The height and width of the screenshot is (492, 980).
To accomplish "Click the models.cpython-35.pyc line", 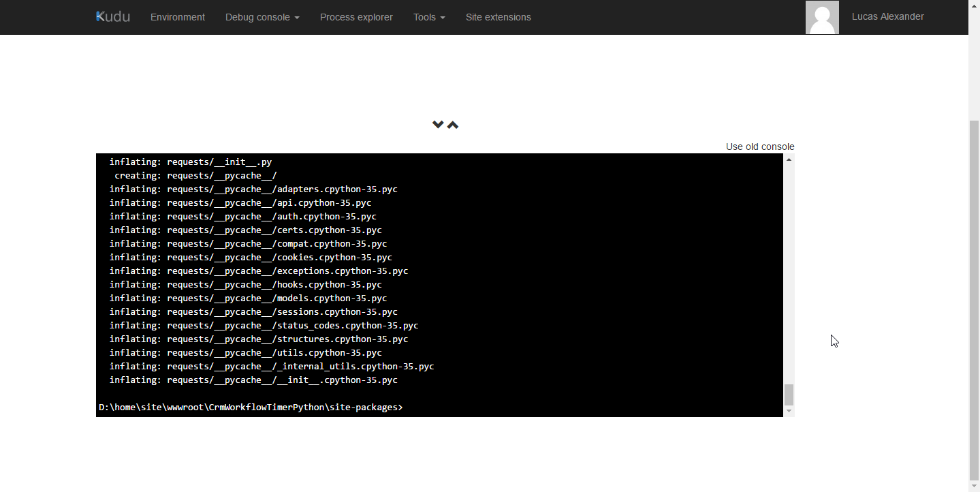I will 248,298.
